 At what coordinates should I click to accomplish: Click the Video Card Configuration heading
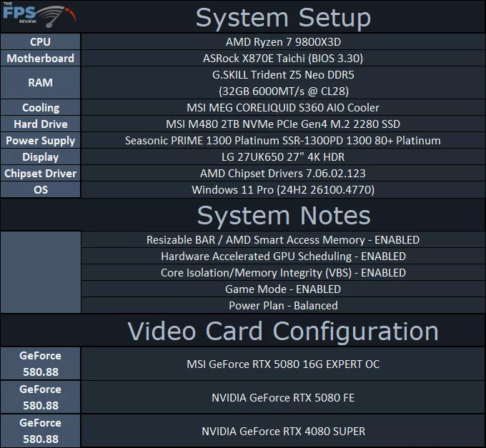283,332
